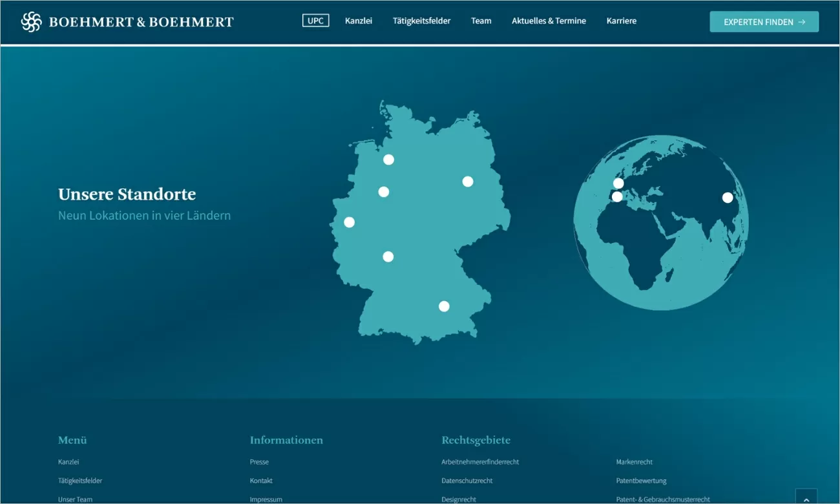Navigate to the Kanzlei menu item

(359, 20)
